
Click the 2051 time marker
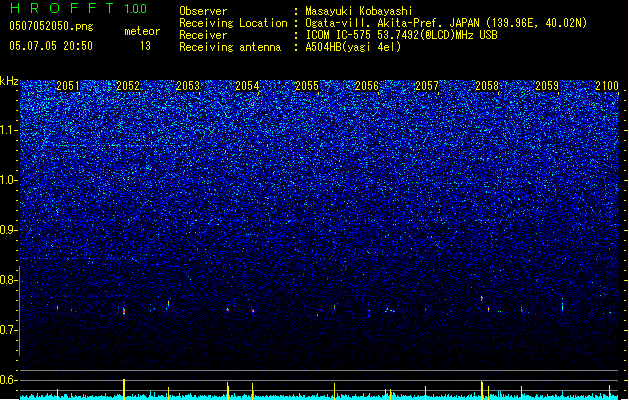(68, 86)
